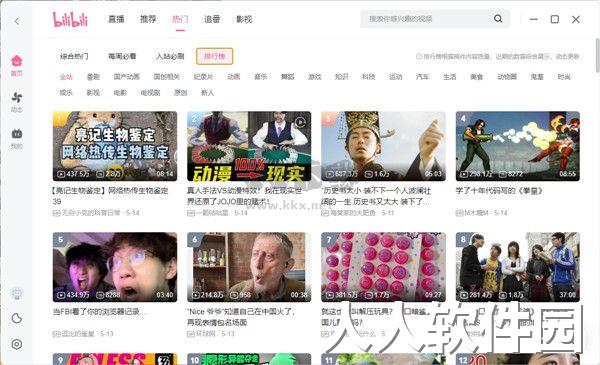Click the avatar icon in the sidebar
Screen dimensions: 600x365
[16, 293]
